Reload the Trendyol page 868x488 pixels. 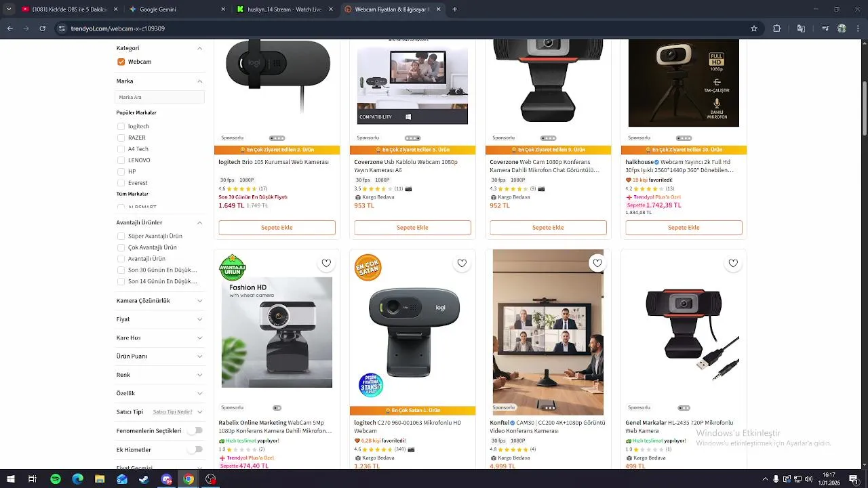tap(43, 28)
